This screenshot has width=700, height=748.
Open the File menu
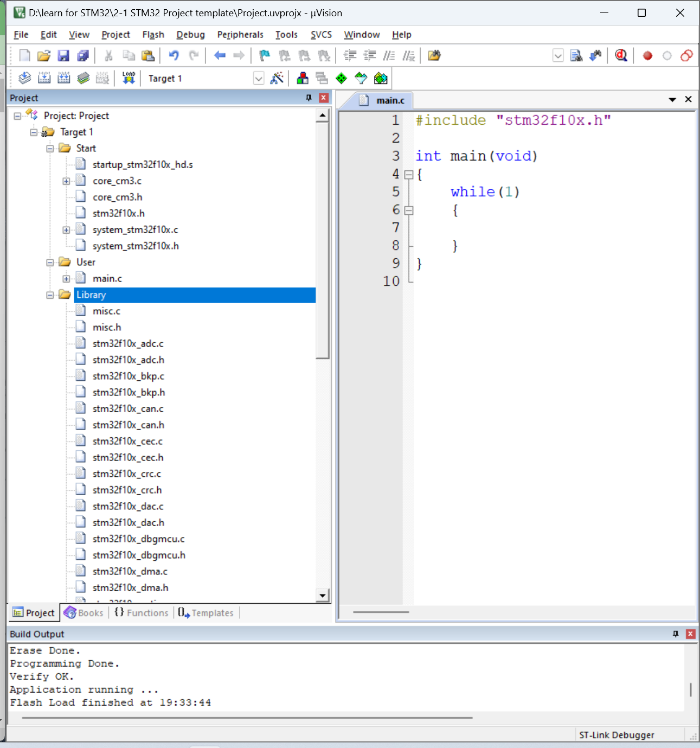[21, 35]
